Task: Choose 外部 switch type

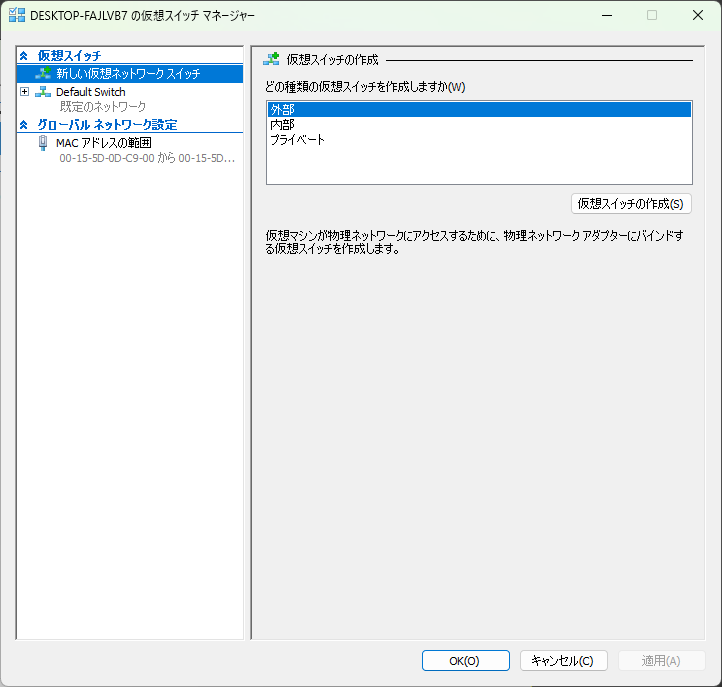Action: 479,110
